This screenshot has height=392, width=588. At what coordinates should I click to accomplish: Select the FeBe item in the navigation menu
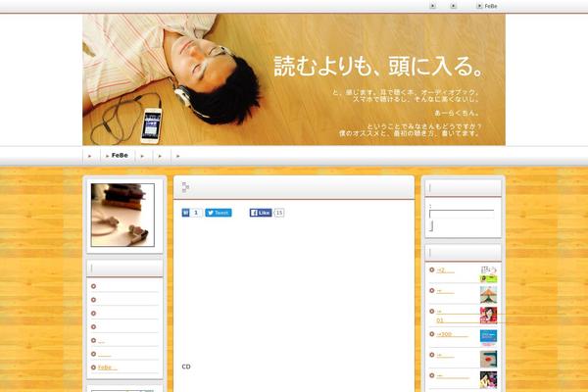(x=120, y=155)
